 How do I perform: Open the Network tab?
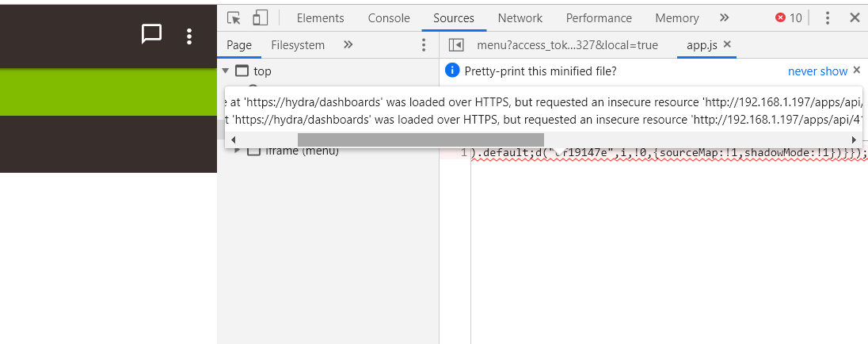520,18
